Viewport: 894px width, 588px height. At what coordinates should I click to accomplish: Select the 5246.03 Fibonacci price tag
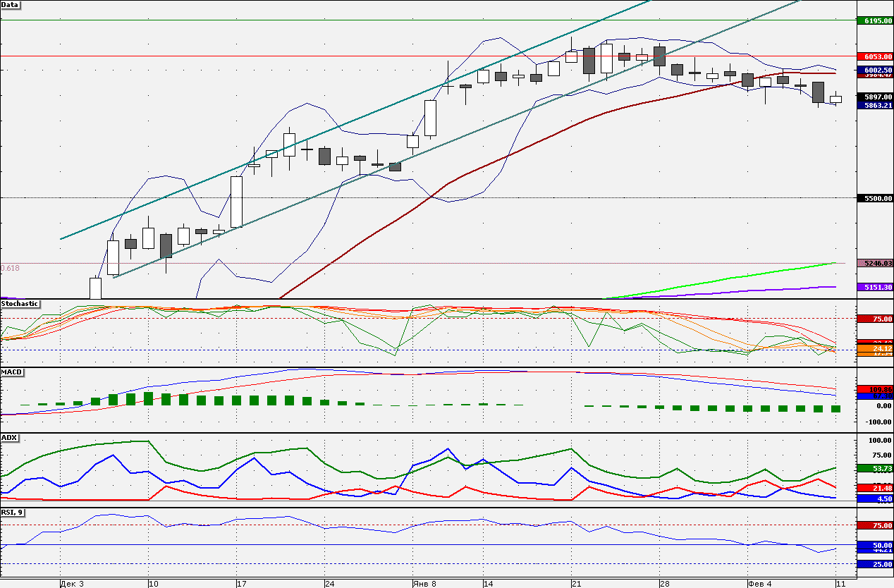pos(874,263)
